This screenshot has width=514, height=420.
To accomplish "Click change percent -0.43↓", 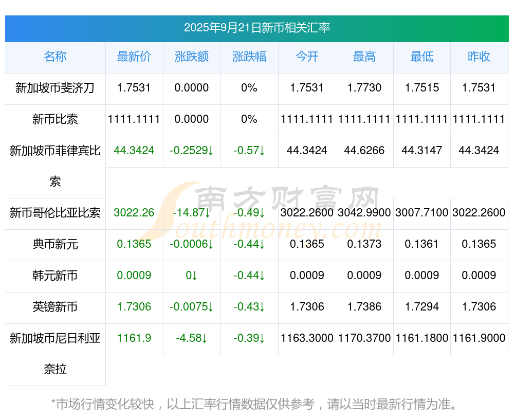I will pos(249,306).
